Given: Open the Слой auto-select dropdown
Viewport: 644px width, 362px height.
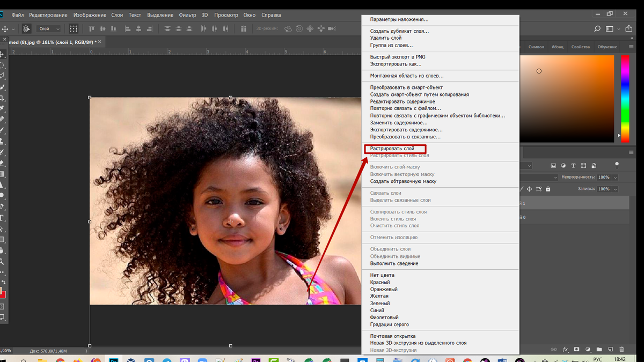Looking at the screenshot, I should (48, 28).
